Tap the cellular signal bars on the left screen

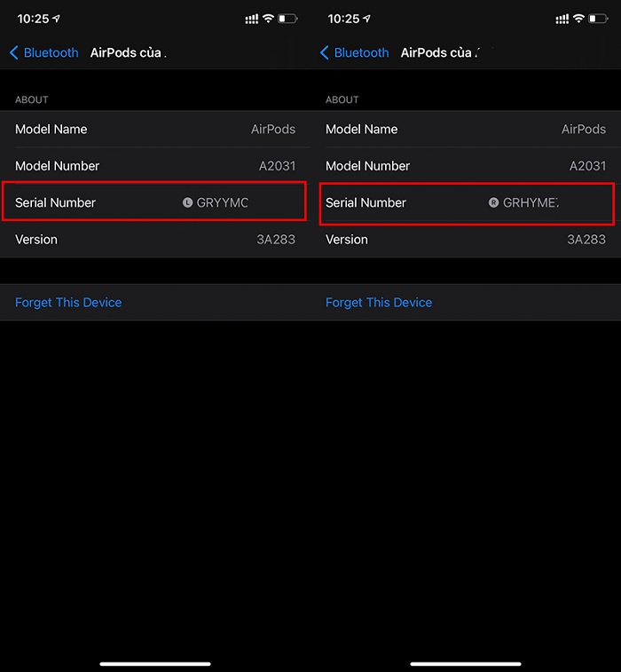[252, 19]
